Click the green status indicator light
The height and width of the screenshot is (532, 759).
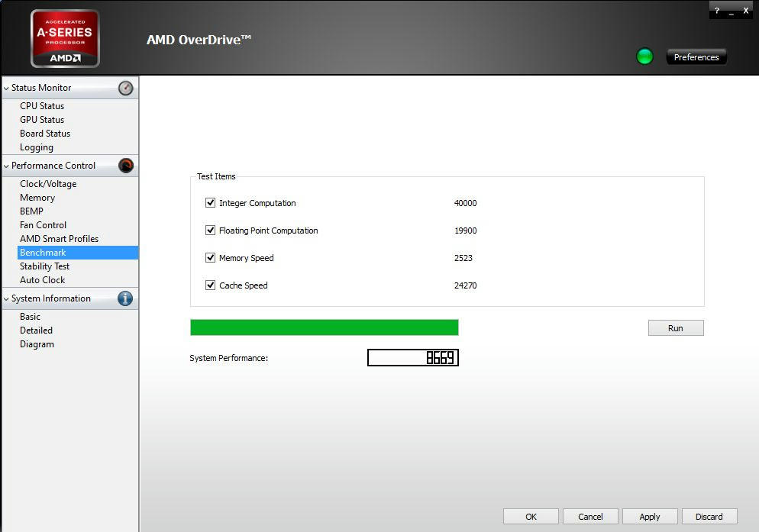click(644, 56)
